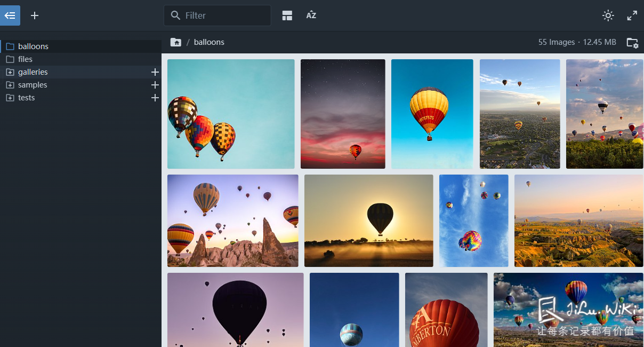644x347 pixels.
Task: Enter fullscreen with the expand arrows icon
Action: [x=632, y=15]
